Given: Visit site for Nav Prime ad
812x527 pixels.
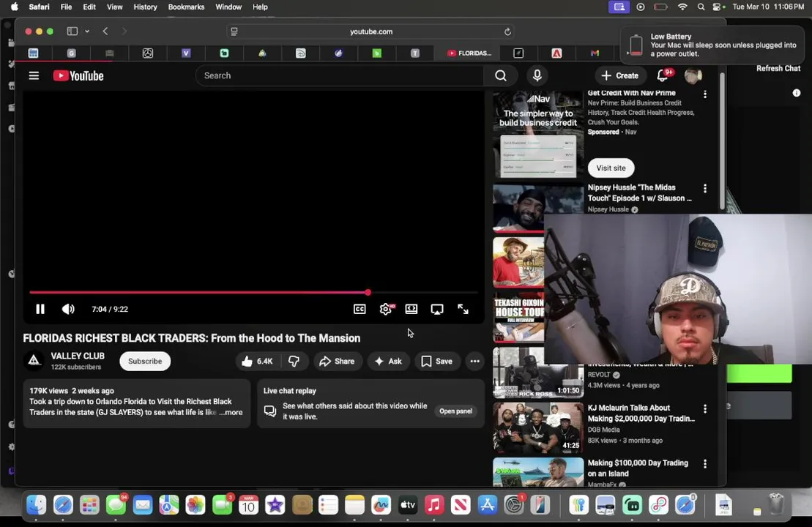Looking at the screenshot, I should coord(611,168).
